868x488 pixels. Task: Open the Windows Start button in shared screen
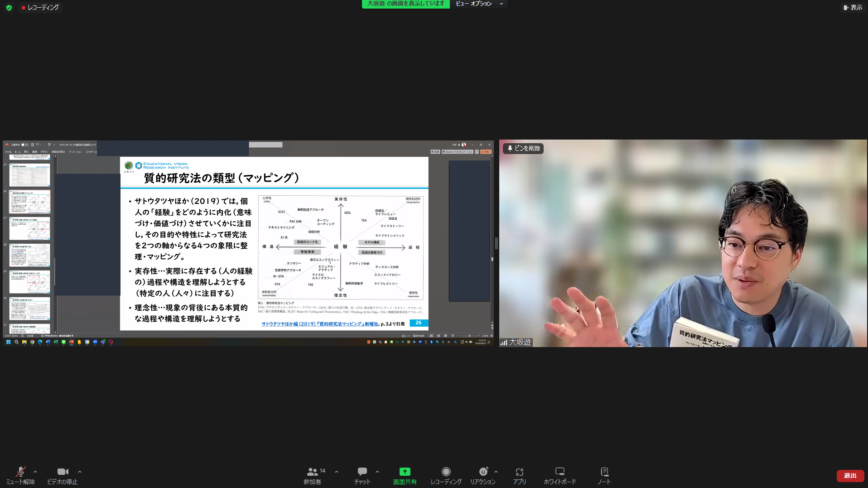8,342
